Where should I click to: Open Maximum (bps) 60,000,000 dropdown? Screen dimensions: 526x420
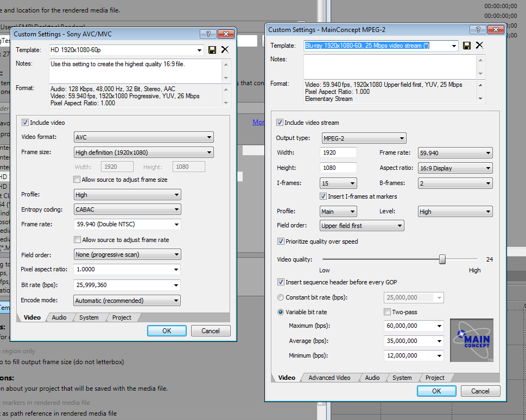click(x=414, y=326)
